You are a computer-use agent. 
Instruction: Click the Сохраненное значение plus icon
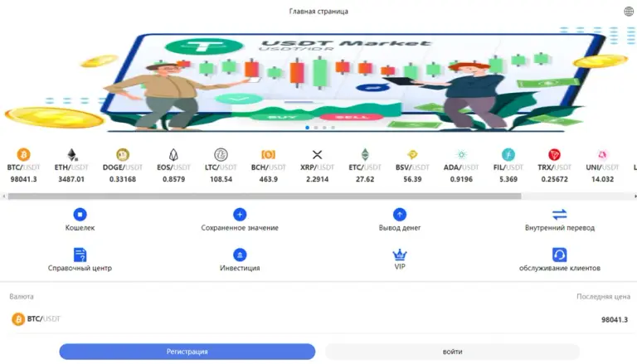pos(240,214)
